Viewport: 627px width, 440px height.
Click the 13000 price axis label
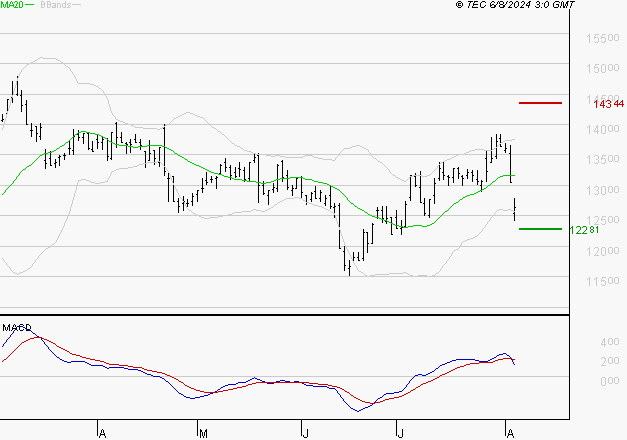603,190
